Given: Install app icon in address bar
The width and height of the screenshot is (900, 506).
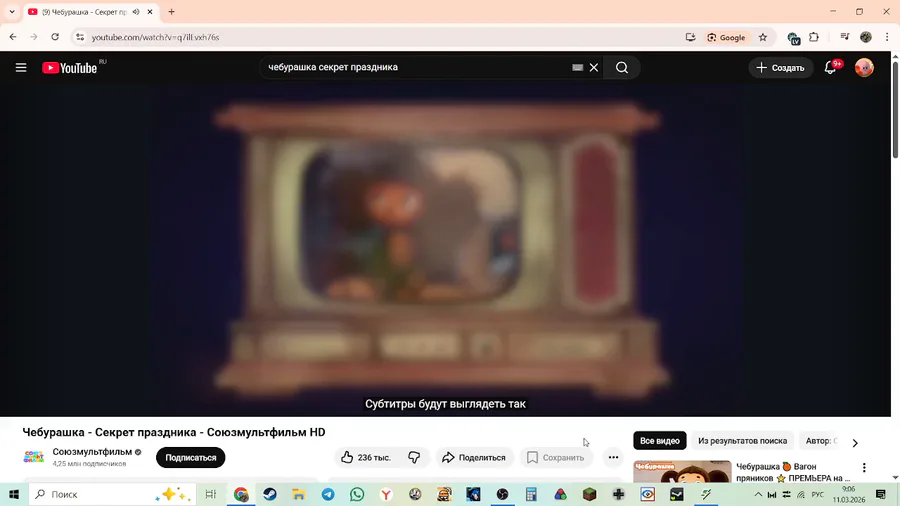Looking at the screenshot, I should point(690,37).
